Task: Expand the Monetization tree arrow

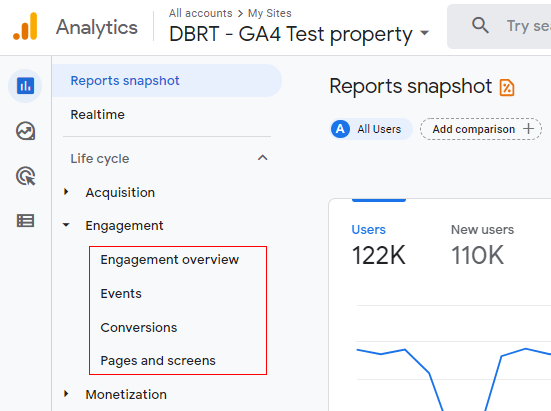Action: [66, 394]
